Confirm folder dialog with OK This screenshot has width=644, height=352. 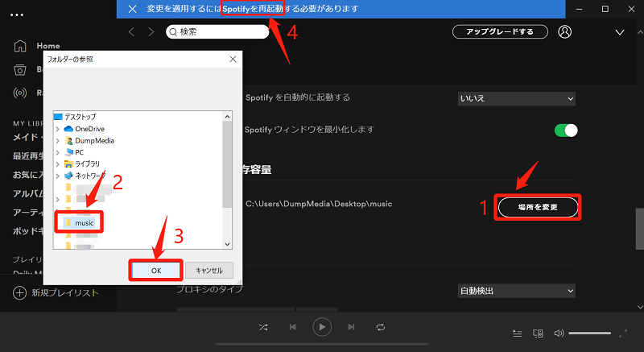(x=156, y=271)
